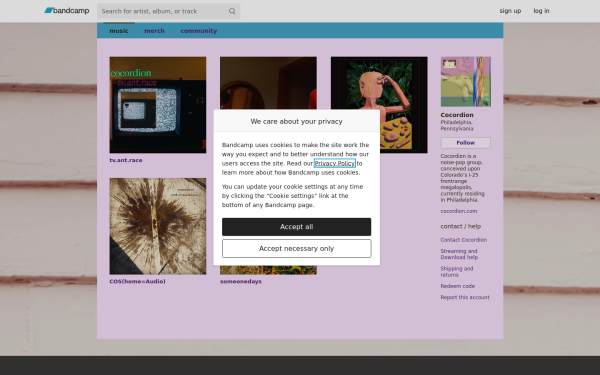
Task: Switch to the music tab
Action: [119, 31]
